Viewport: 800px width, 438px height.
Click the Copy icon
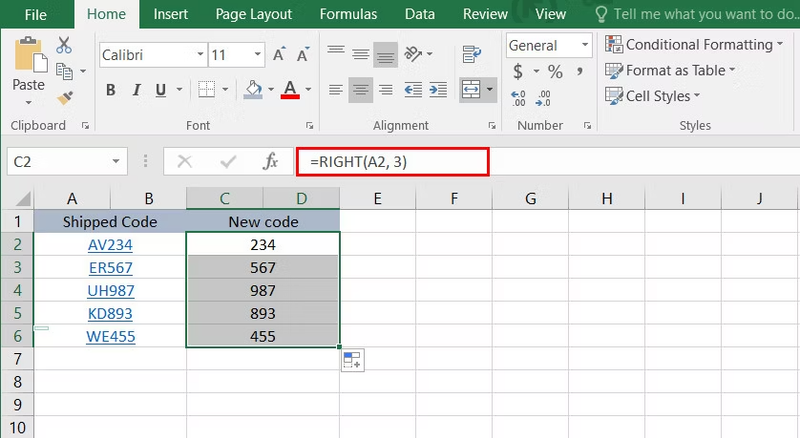64,71
